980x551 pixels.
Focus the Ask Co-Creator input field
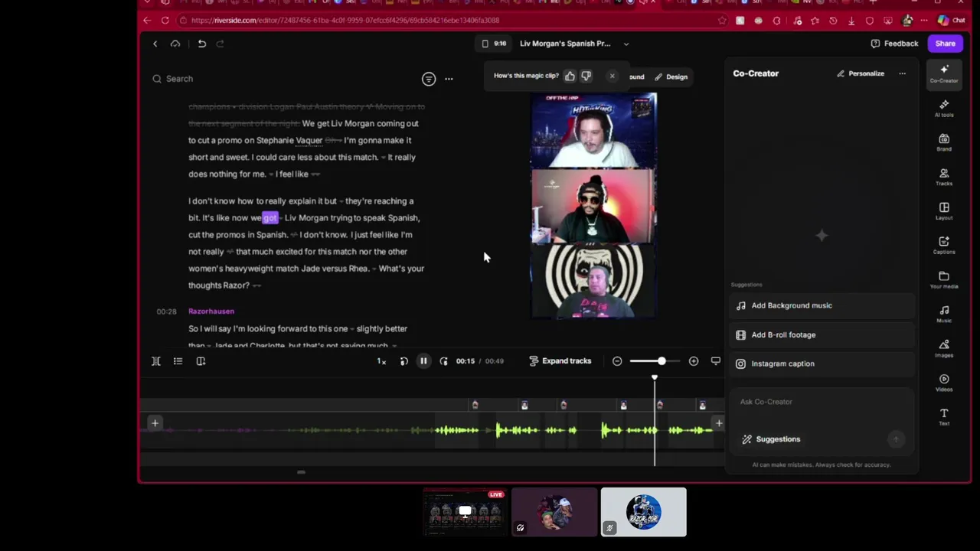[823, 402]
